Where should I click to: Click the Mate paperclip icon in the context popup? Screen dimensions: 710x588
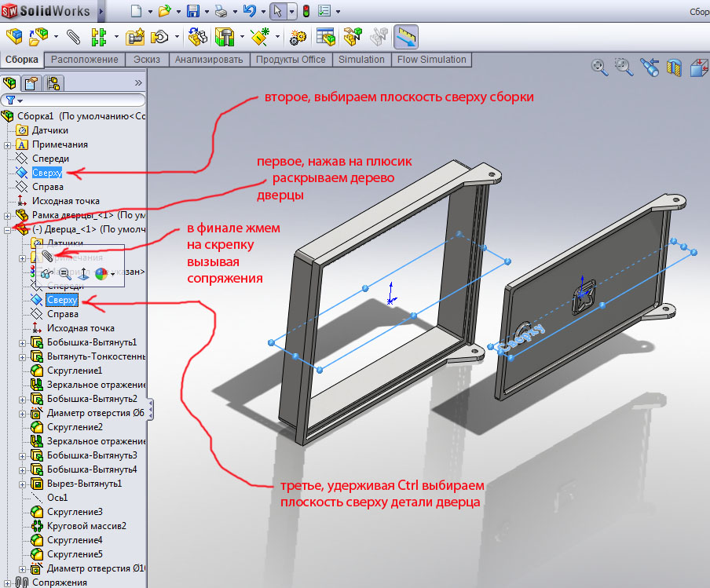(x=47, y=256)
